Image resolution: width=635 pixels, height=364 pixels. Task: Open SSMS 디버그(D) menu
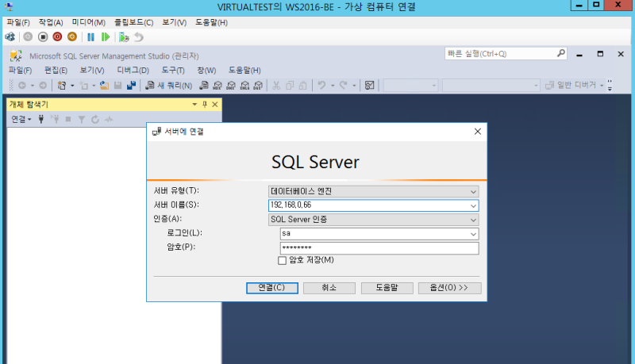[x=133, y=71]
